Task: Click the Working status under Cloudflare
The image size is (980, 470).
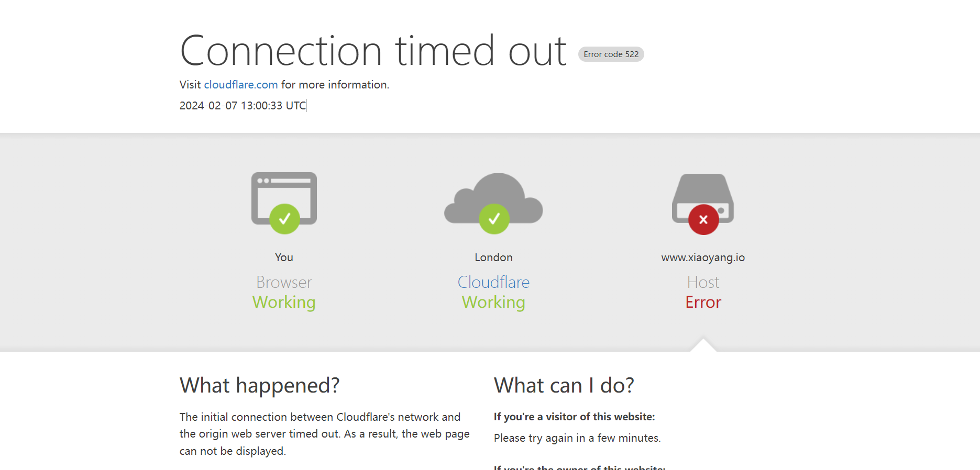Action: [x=493, y=303]
